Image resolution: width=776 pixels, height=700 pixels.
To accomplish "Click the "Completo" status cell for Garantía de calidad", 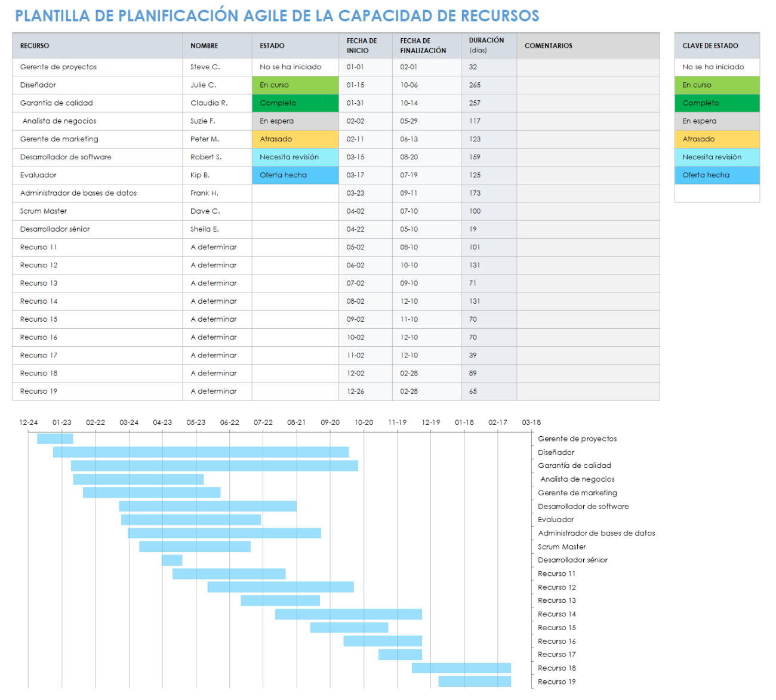I will pyautogui.click(x=294, y=103).
